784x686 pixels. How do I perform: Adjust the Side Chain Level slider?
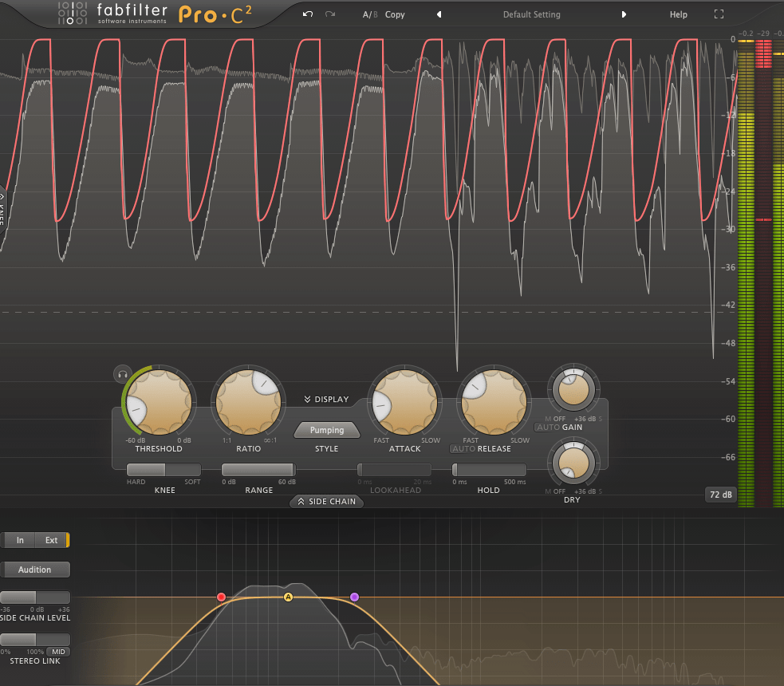35,597
